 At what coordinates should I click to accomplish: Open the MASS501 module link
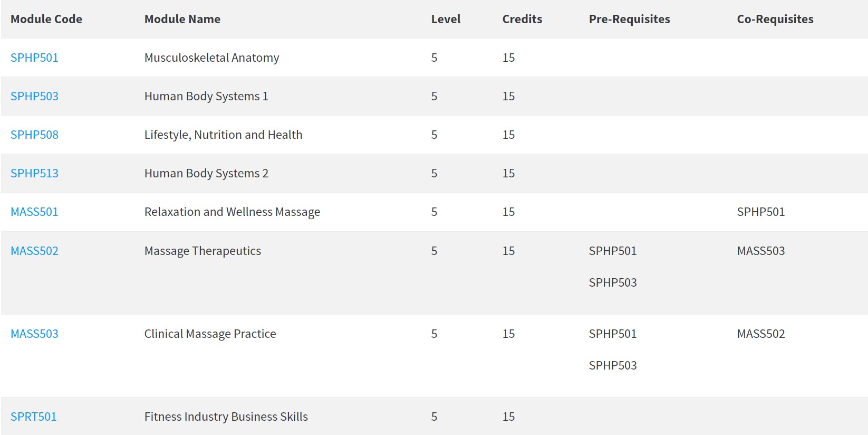coord(34,212)
